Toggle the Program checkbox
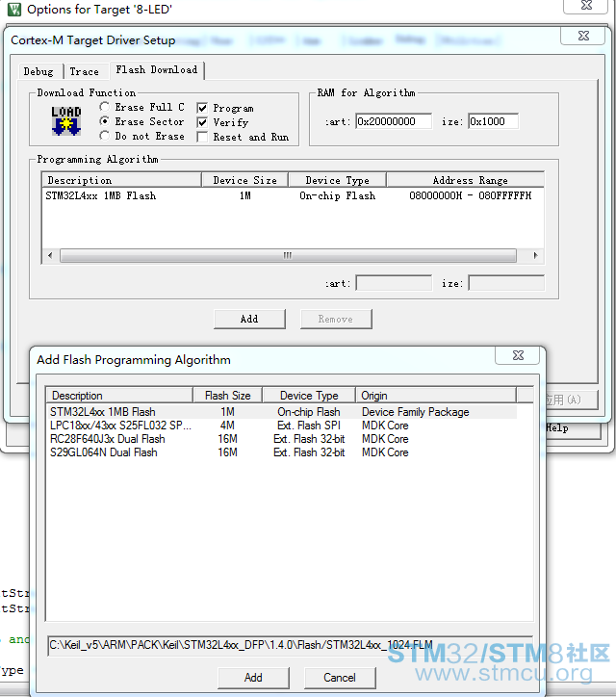616x697 pixels. click(x=202, y=108)
